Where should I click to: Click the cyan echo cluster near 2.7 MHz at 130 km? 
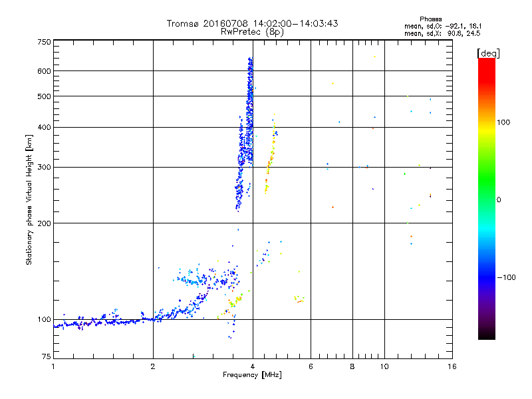(x=192, y=281)
